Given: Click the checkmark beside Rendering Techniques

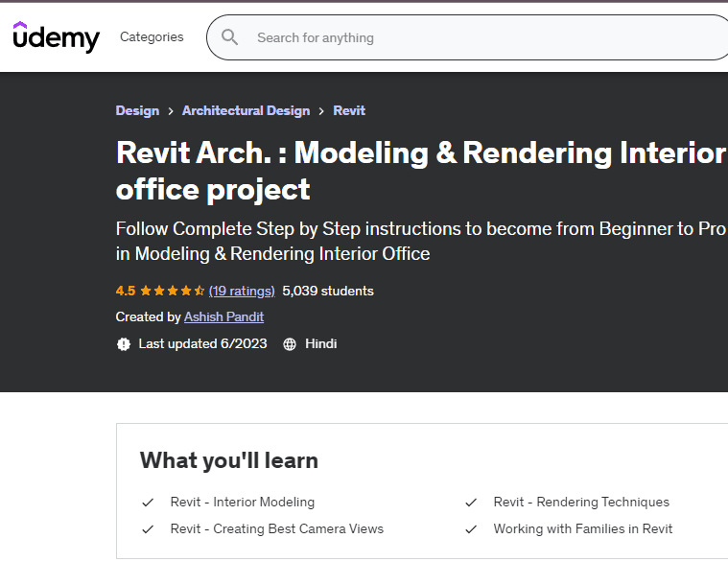Looking at the screenshot, I should point(471,502).
